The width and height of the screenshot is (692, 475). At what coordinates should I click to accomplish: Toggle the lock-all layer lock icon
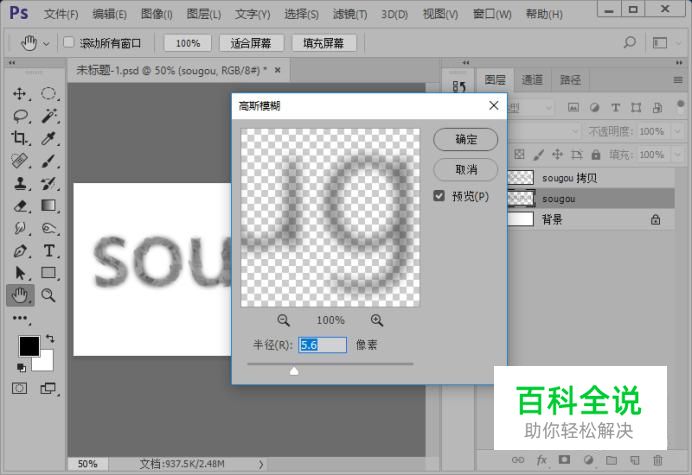point(596,155)
